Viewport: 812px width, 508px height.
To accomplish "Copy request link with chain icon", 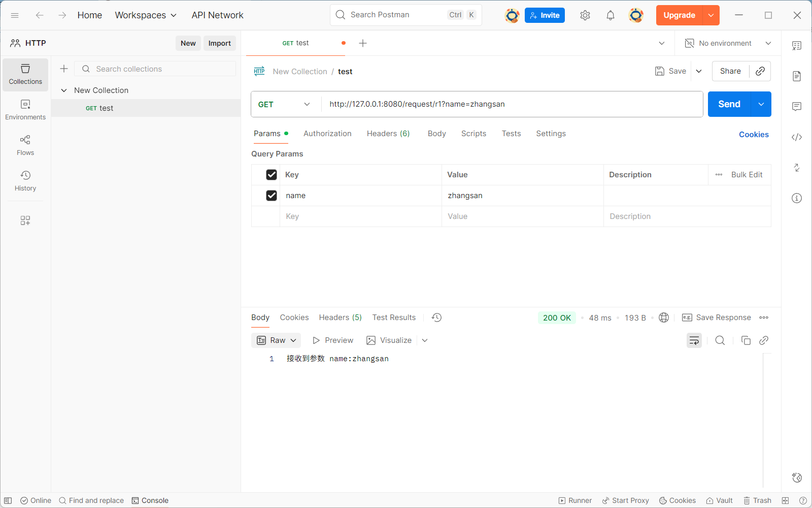I will (x=760, y=71).
